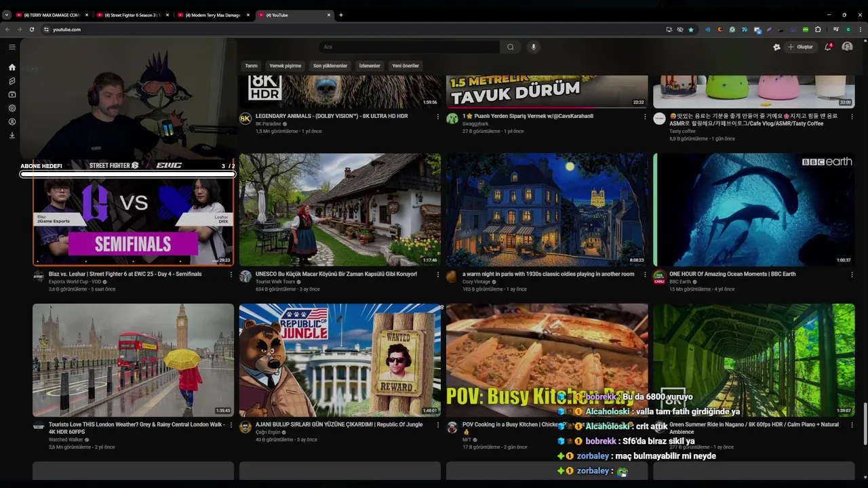This screenshot has height=488, width=868.
Task: Go to Home in YouTube sidebar
Action: tap(12, 67)
